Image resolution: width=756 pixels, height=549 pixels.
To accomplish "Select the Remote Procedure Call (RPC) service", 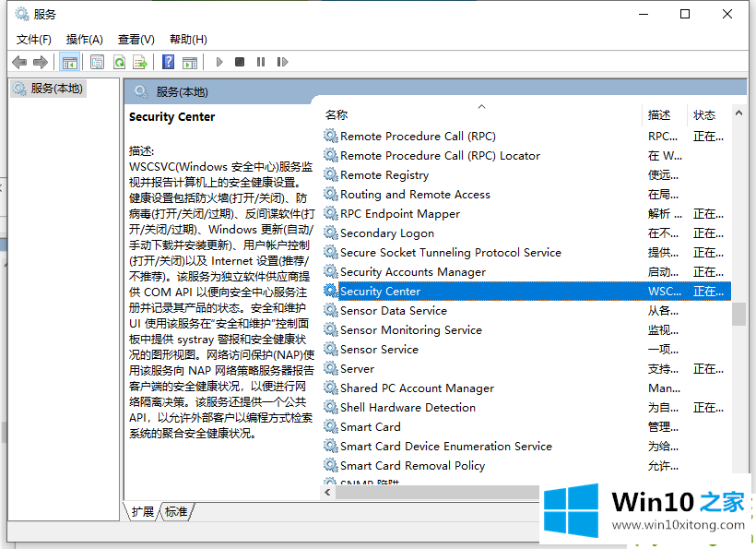I will (x=526, y=137).
